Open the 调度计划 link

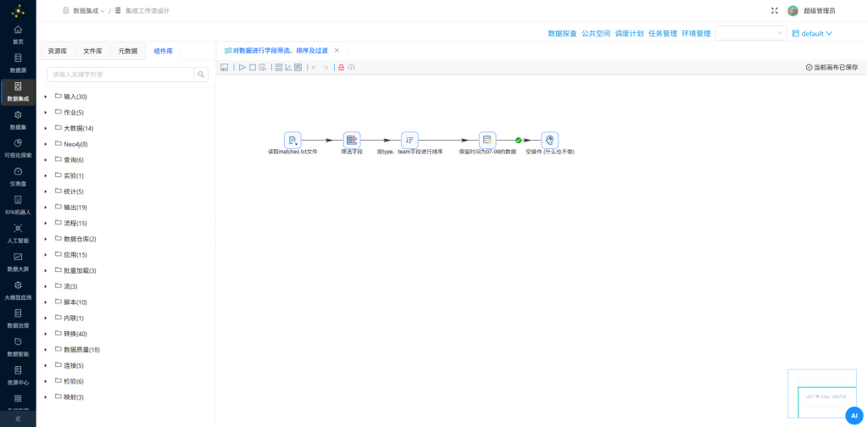point(630,33)
